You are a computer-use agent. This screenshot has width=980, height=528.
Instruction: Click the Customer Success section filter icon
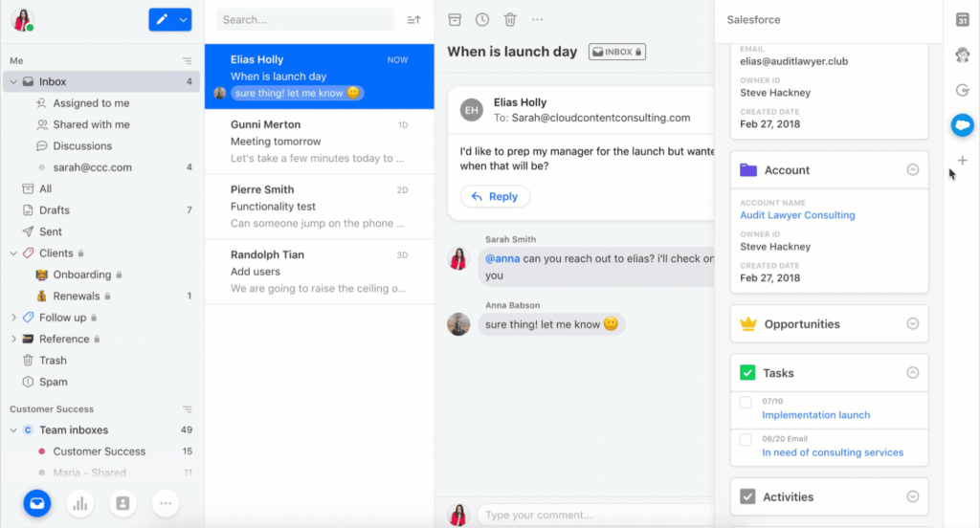pyautogui.click(x=187, y=409)
